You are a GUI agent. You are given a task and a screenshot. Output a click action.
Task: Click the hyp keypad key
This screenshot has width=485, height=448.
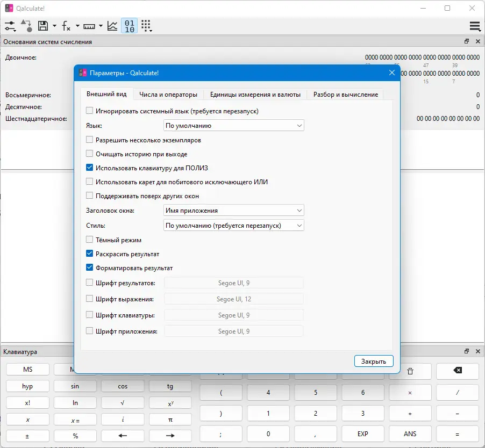[27, 386]
